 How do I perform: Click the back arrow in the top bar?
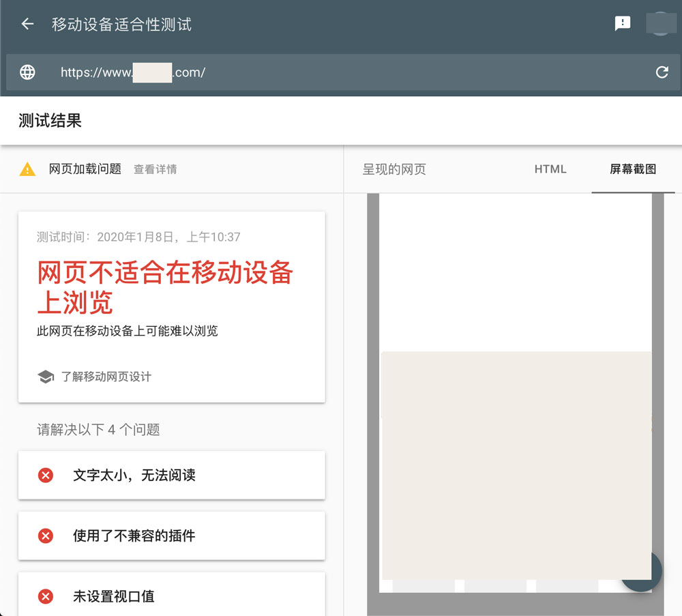pos(27,24)
